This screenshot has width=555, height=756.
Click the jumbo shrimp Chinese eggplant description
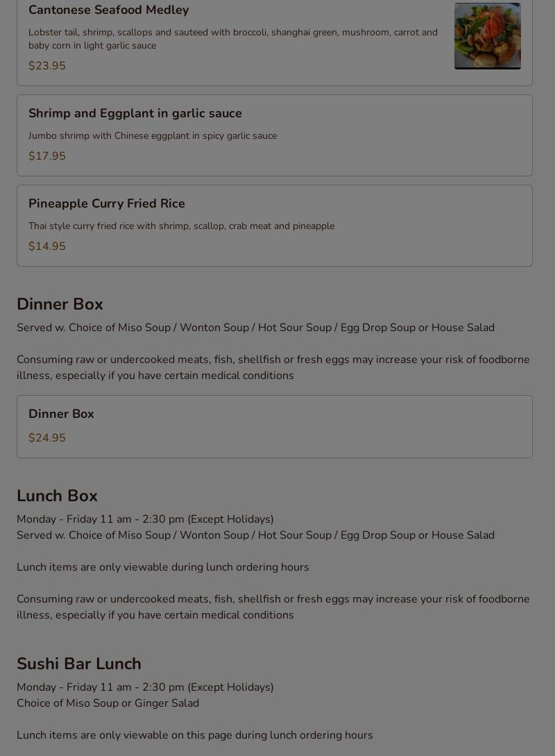(x=152, y=136)
